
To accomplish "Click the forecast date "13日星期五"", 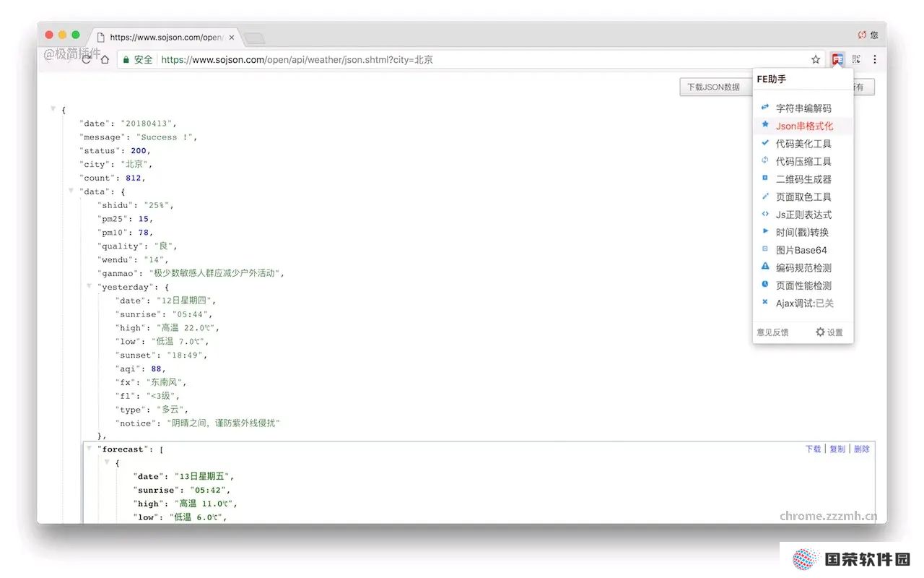I will click(x=202, y=477).
